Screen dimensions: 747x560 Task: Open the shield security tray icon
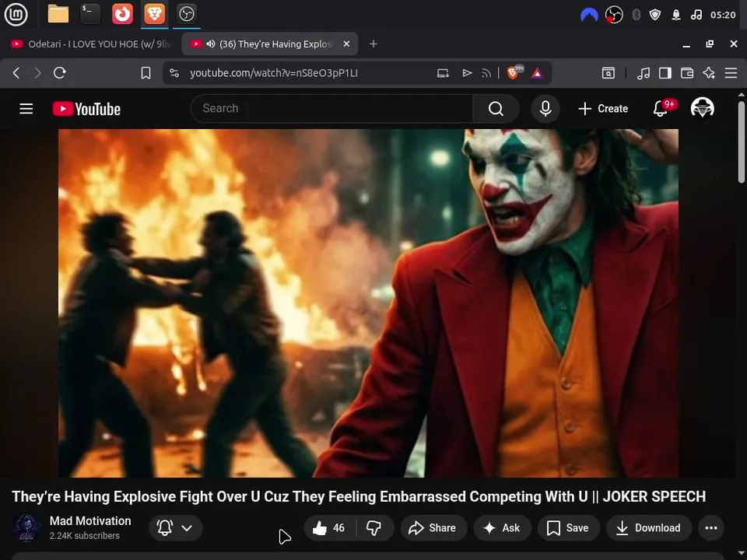pyautogui.click(x=655, y=15)
